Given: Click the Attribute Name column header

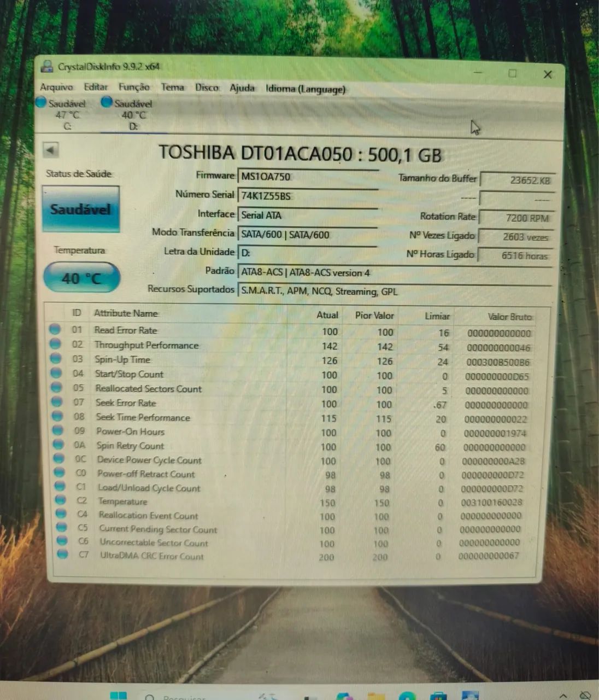Looking at the screenshot, I should pos(126,313).
